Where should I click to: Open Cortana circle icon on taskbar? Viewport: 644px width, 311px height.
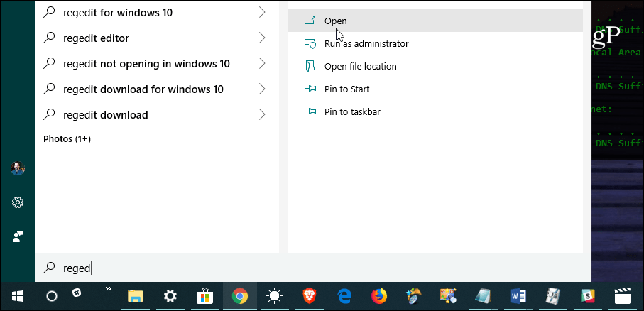52,296
